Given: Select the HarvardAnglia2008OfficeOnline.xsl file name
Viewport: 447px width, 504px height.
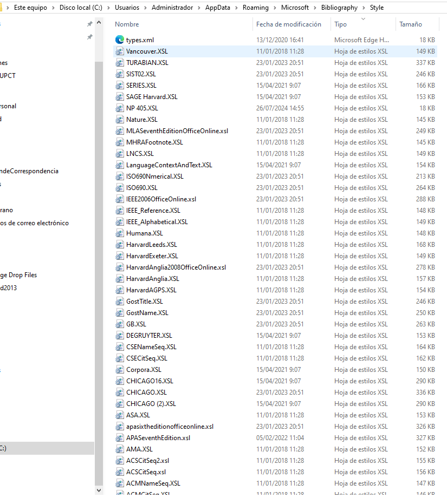Looking at the screenshot, I should (176, 267).
